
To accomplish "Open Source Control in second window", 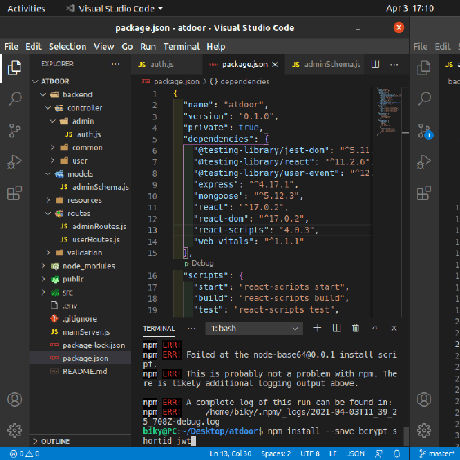I will pyautogui.click(x=425, y=131).
